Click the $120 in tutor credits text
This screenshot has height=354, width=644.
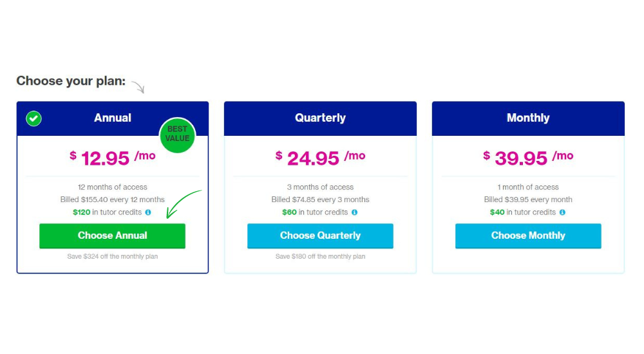(107, 212)
